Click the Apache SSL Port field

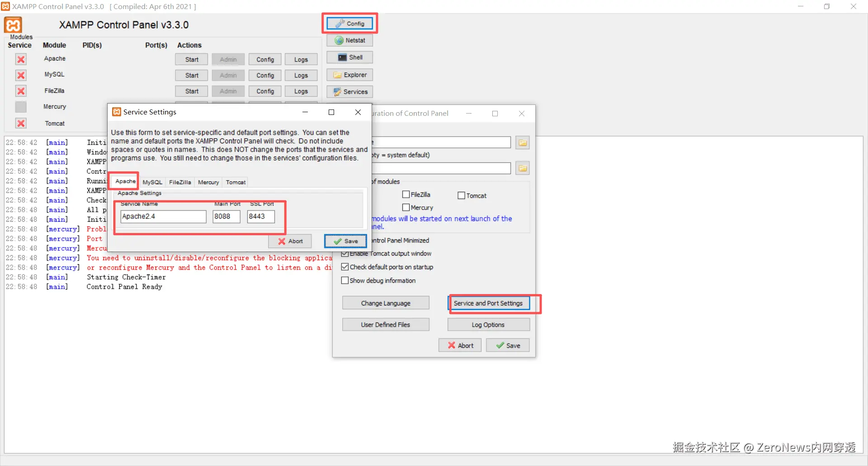(x=261, y=216)
